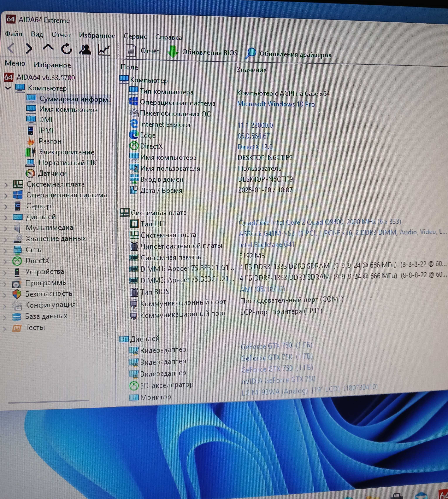The width and height of the screenshot is (448, 499).
Task: Open the Вид menu
Action: (x=37, y=34)
